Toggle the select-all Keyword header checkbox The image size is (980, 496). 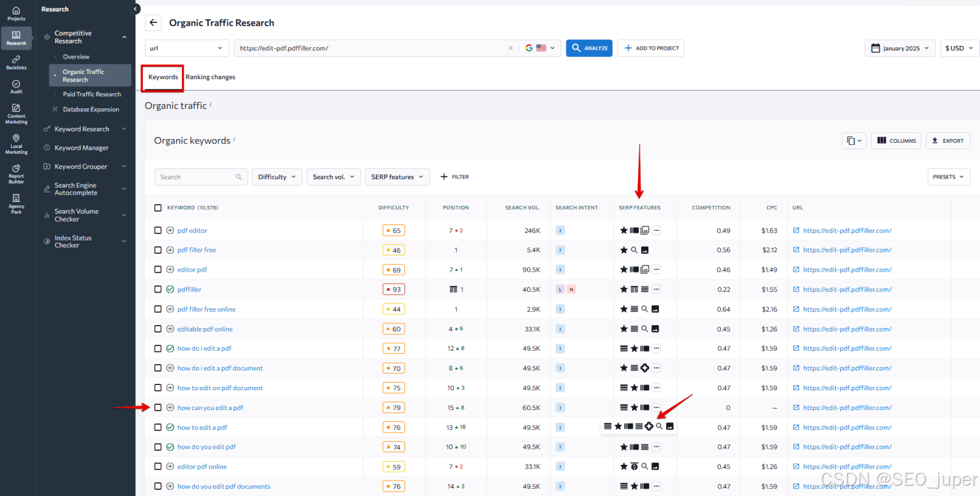(158, 208)
